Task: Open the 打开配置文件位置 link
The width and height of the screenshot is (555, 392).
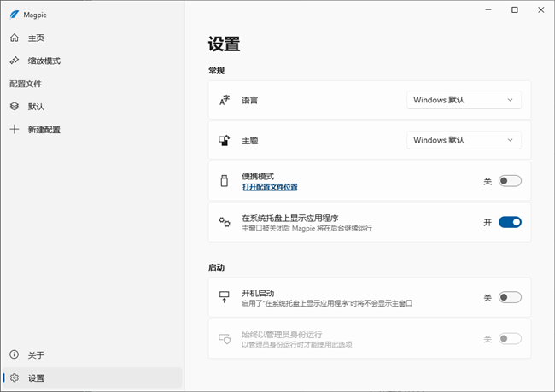Action: [270, 186]
